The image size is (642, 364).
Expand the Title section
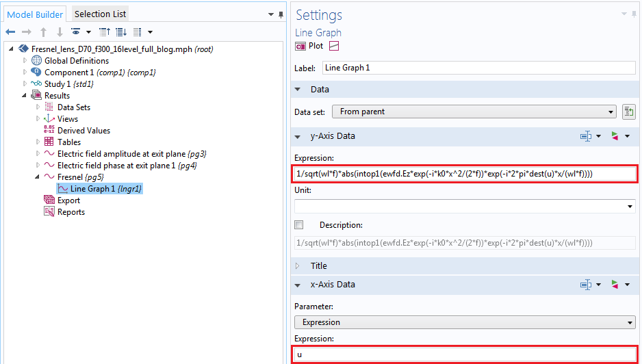tap(298, 265)
